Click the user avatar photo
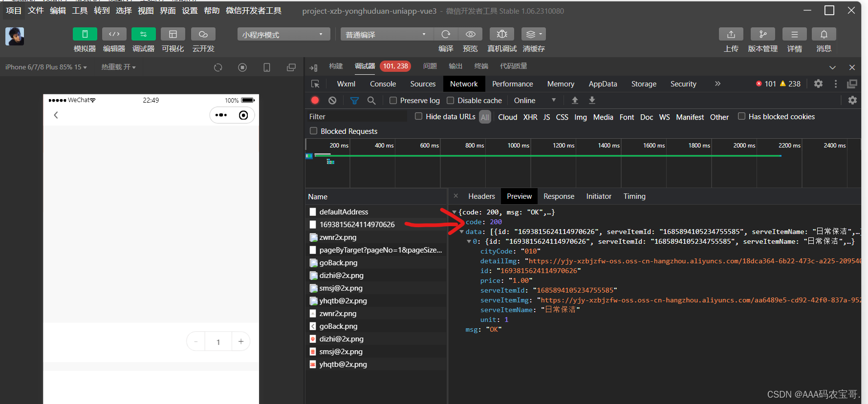Image resolution: width=868 pixels, height=404 pixels. 15,36
